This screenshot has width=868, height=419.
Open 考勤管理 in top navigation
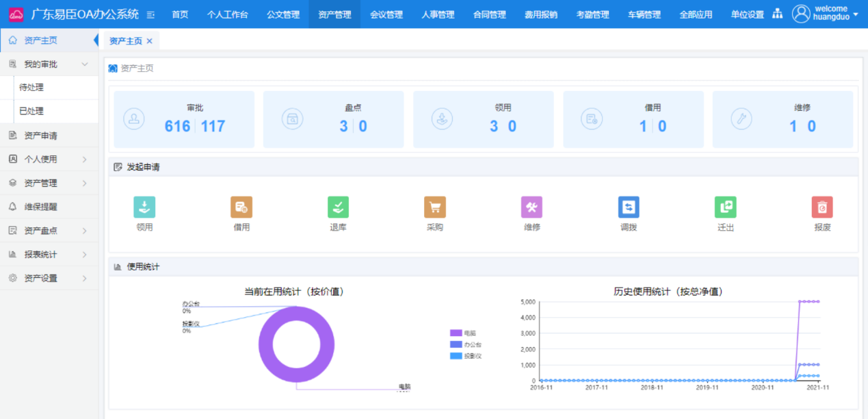593,14
